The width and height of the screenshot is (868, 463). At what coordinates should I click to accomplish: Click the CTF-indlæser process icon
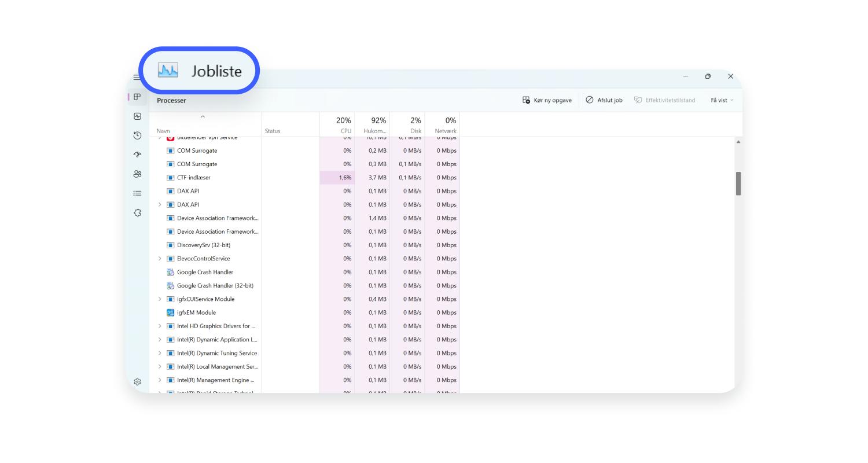[x=170, y=178]
